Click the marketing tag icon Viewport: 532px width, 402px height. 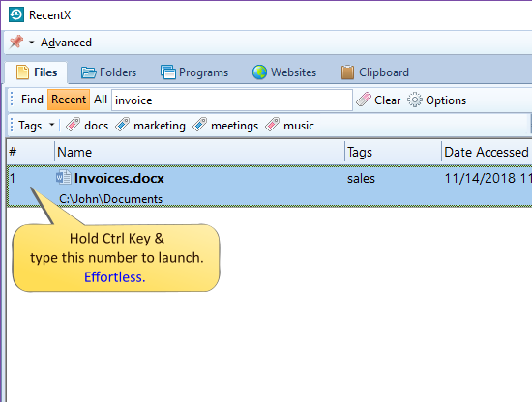click(x=123, y=125)
